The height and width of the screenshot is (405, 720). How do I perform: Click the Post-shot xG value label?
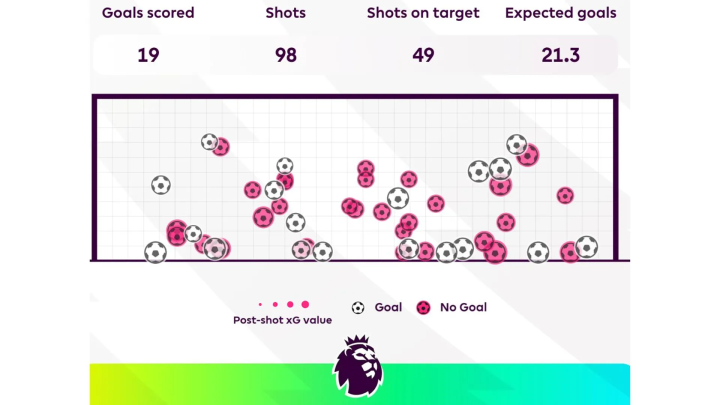point(282,320)
